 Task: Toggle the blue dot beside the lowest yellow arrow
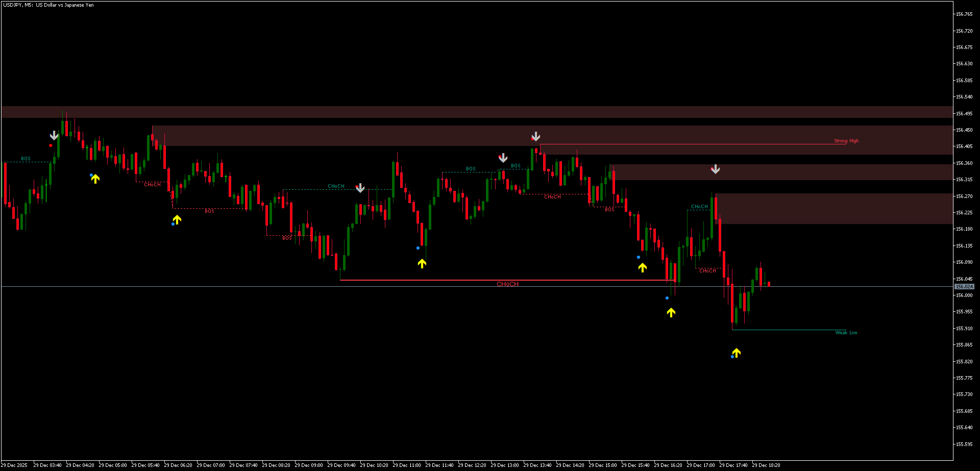click(x=732, y=357)
